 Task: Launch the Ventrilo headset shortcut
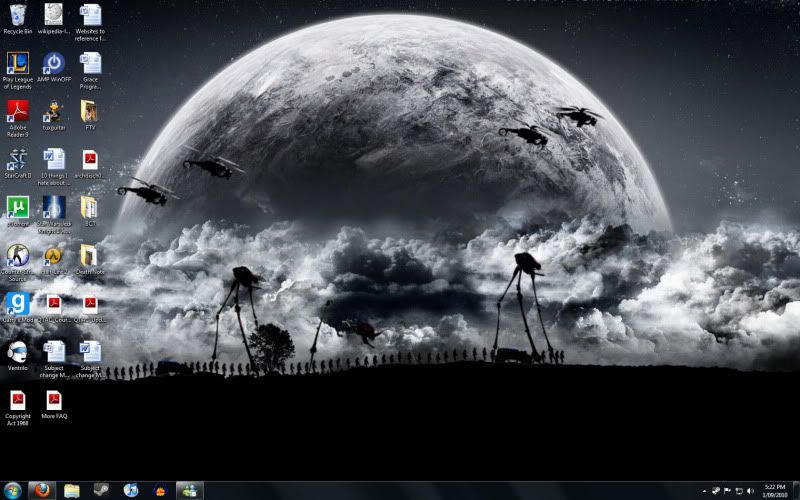tap(18, 356)
